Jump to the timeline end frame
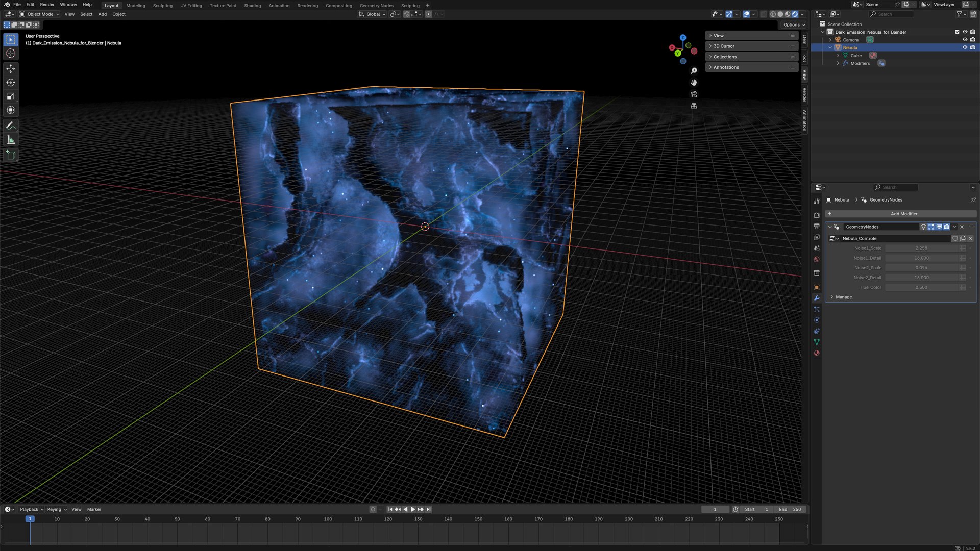This screenshot has width=980, height=551. pos(429,509)
